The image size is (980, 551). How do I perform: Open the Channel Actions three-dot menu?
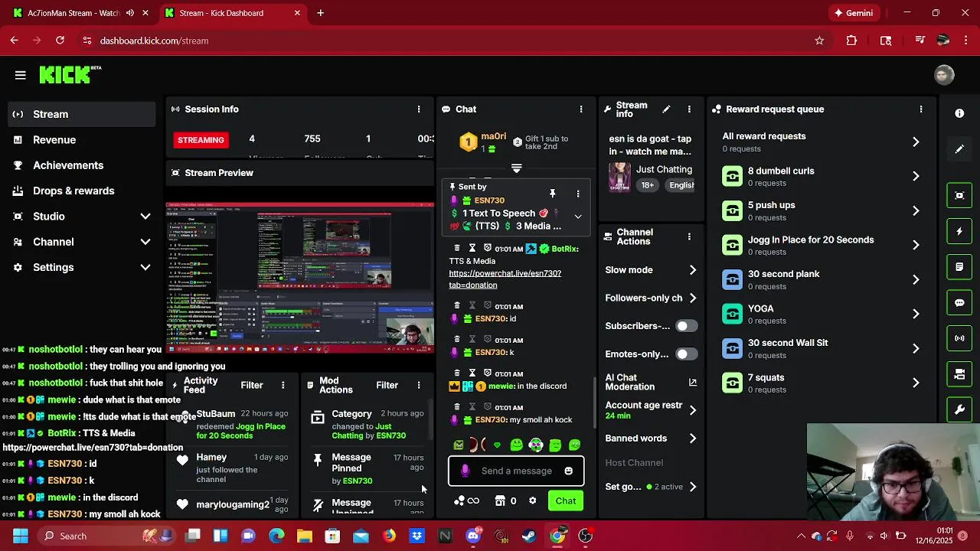(689, 236)
